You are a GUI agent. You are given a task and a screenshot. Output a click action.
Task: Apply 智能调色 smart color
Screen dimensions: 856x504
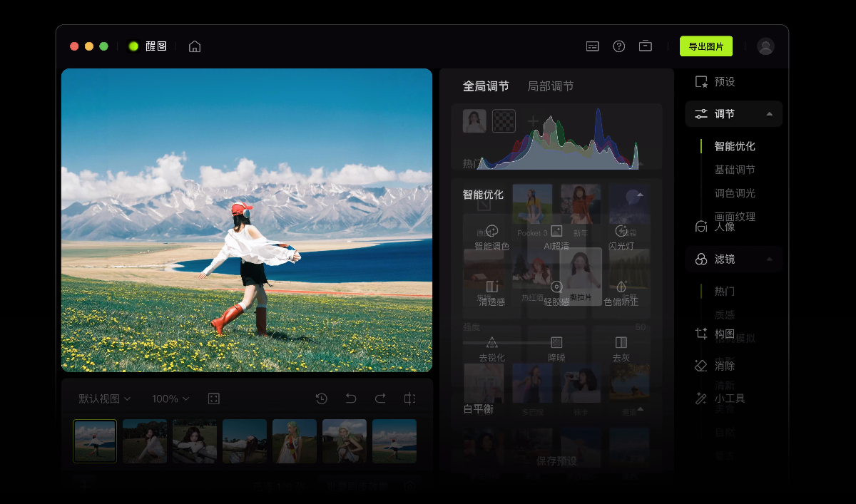tap(492, 238)
